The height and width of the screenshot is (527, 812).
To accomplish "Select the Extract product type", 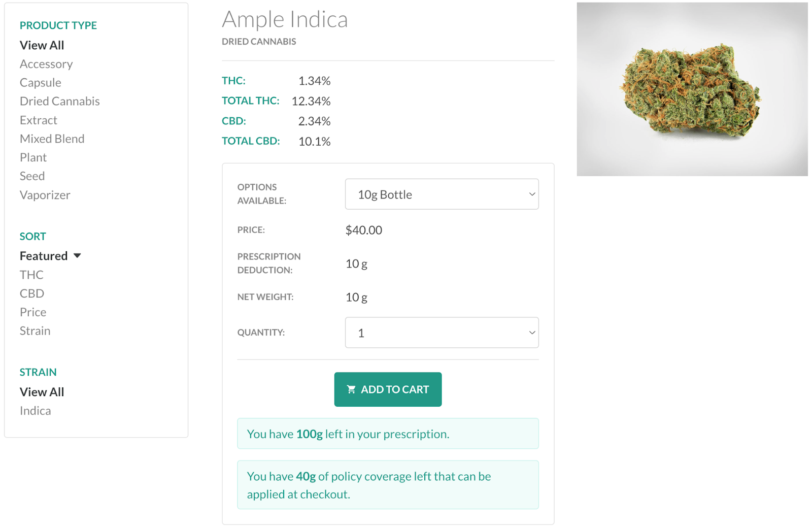I will coord(39,120).
